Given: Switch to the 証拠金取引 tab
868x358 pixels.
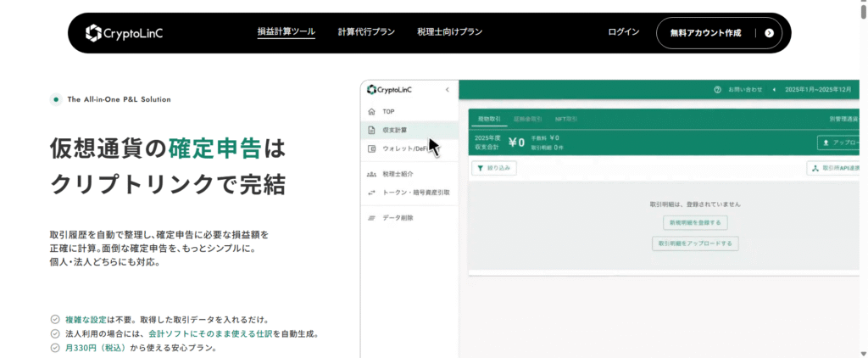Looking at the screenshot, I should [x=527, y=120].
